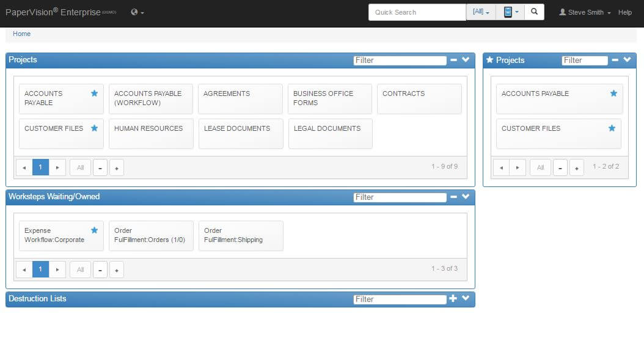Open Expense Workflow:Corporate workstep

click(x=60, y=236)
